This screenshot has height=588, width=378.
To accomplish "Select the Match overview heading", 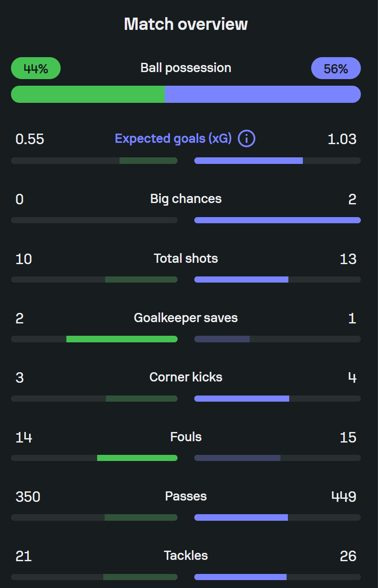I will click(186, 24).
